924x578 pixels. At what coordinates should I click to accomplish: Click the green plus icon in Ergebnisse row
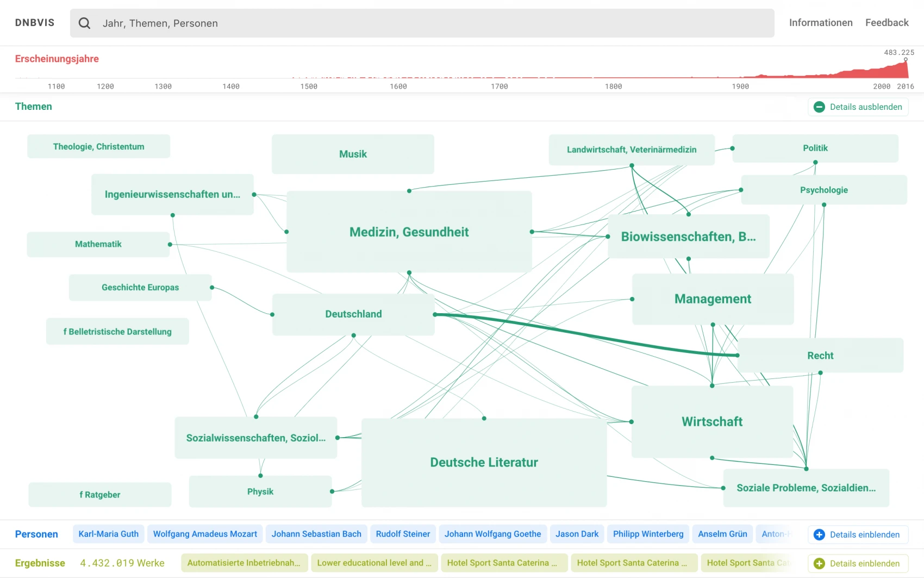[819, 563]
